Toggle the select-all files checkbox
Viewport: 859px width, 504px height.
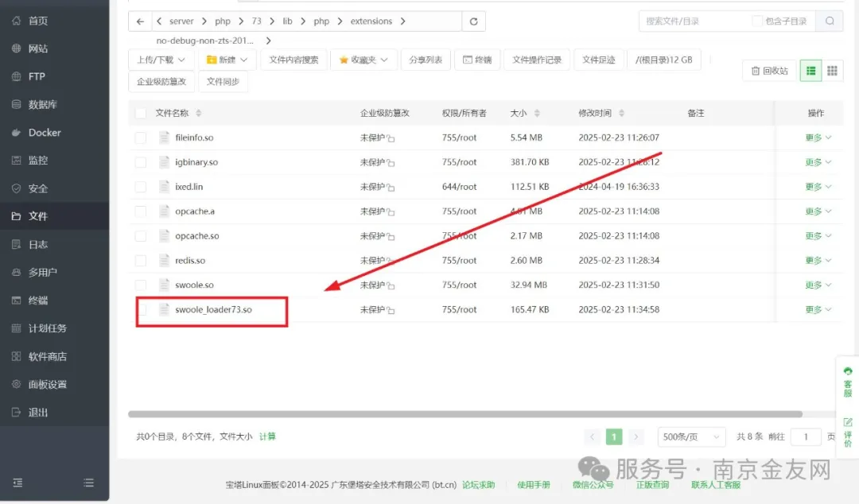141,113
